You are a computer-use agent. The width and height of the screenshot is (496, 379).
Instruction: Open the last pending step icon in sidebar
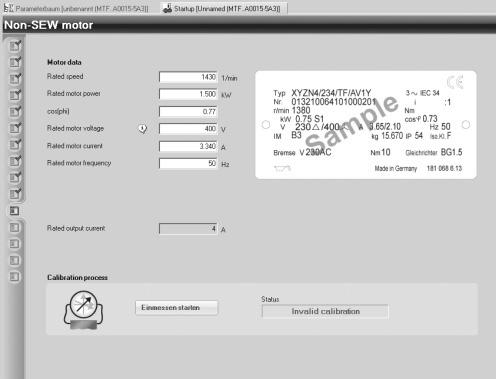pos(14,277)
